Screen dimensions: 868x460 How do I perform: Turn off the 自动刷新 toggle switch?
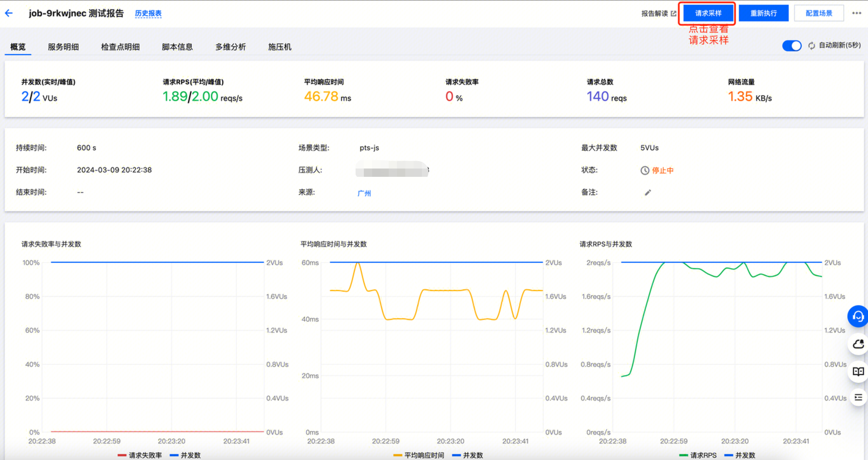click(792, 46)
